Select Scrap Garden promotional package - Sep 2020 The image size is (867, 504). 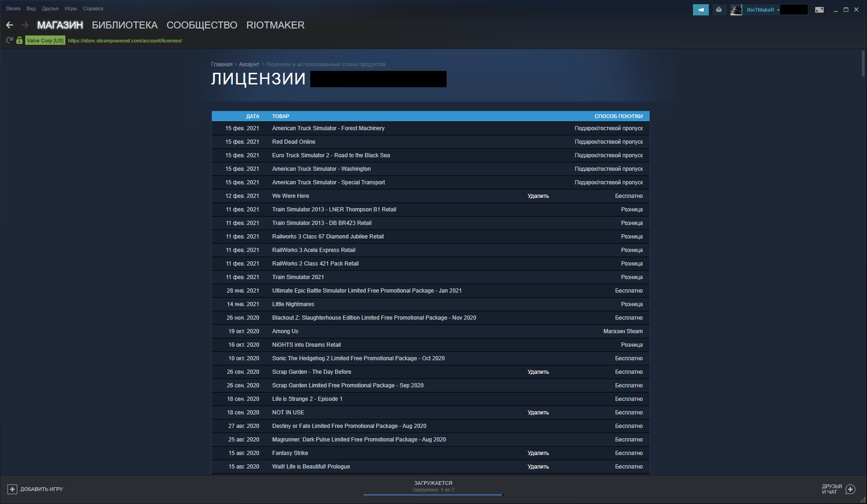pyautogui.click(x=348, y=385)
